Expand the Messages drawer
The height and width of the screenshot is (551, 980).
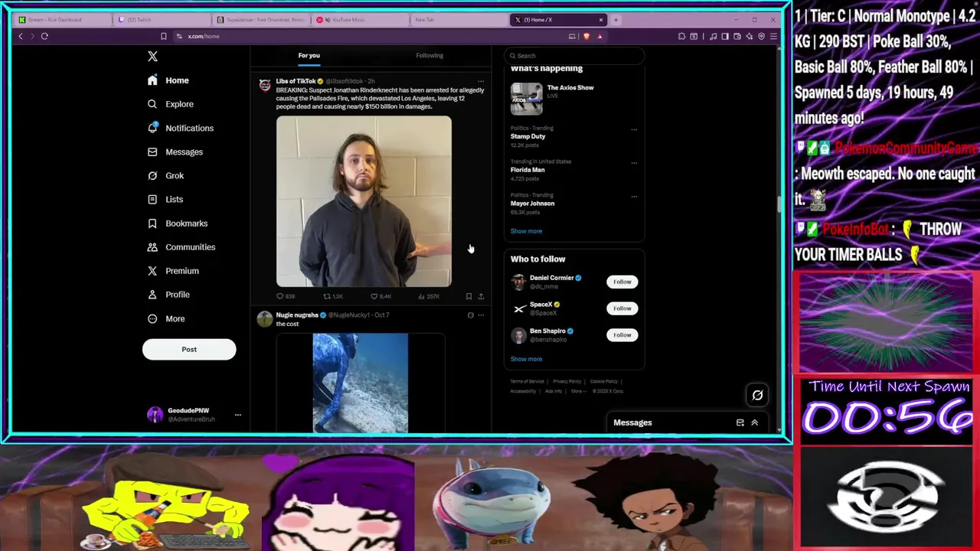pyautogui.click(x=754, y=422)
